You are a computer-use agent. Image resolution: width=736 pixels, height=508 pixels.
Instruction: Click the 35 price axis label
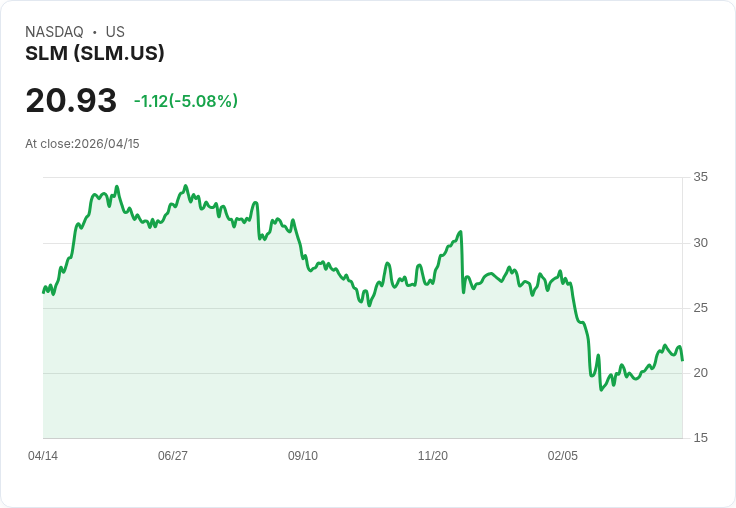(x=700, y=177)
